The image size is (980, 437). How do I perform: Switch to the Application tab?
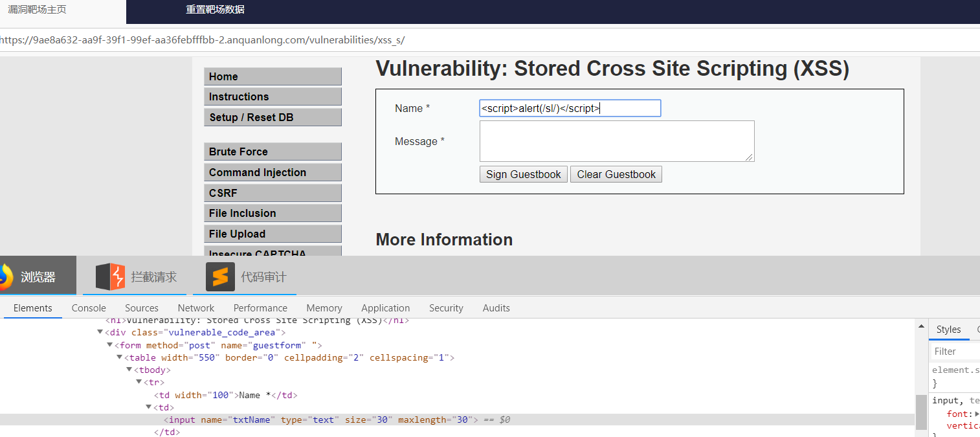pos(386,308)
